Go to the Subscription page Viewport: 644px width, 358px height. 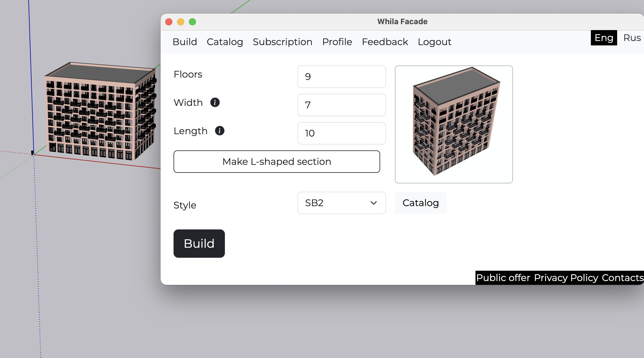pos(282,42)
